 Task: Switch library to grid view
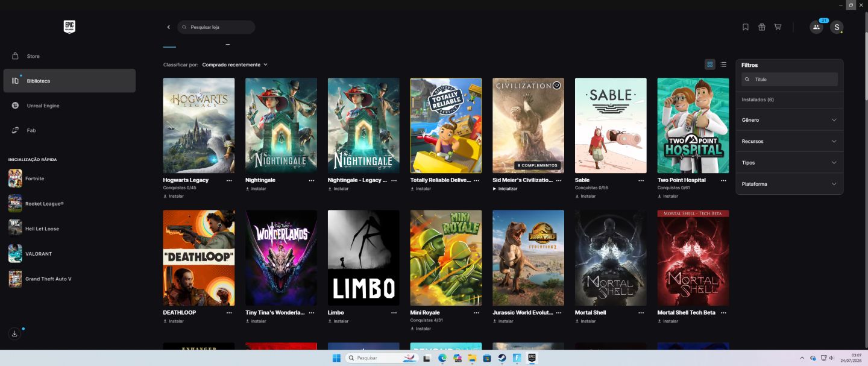(710, 65)
